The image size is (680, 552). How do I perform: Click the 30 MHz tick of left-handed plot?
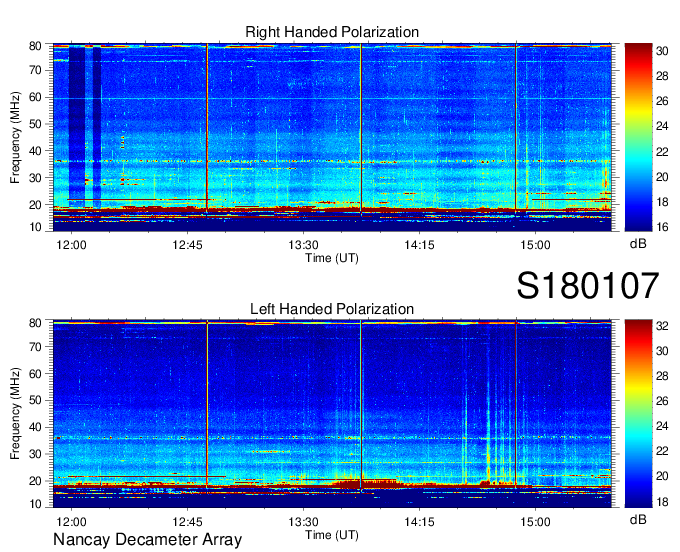pos(35,454)
